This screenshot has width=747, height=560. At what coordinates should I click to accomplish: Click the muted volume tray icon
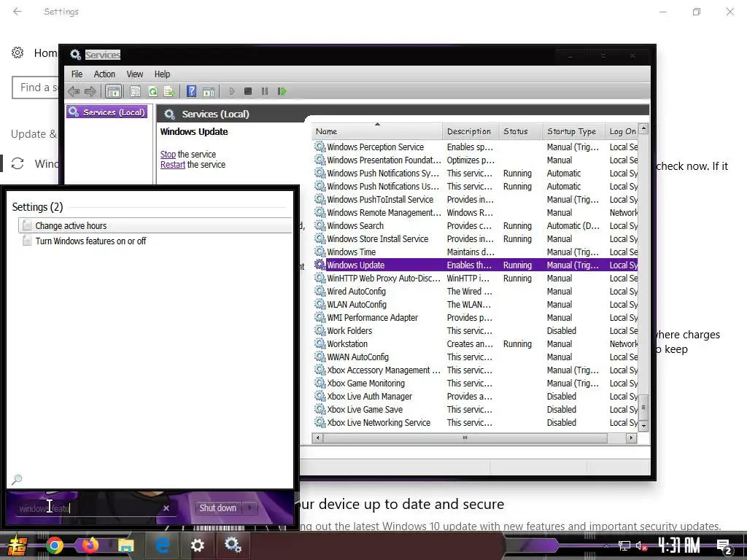pyautogui.click(x=641, y=545)
